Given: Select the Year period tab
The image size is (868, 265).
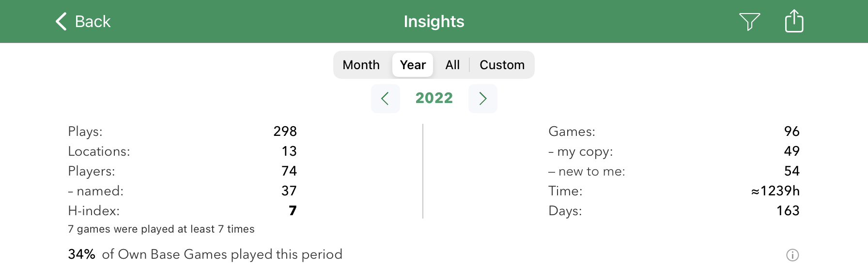Looking at the screenshot, I should click(x=413, y=65).
